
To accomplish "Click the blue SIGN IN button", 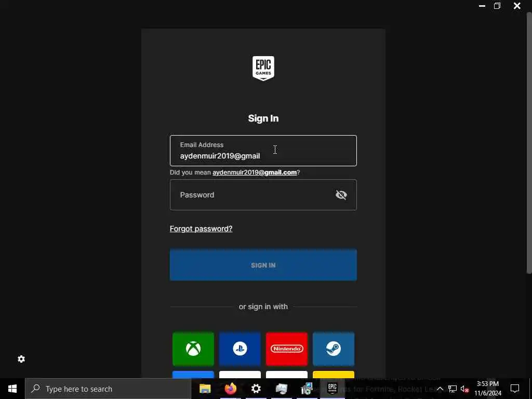I will click(x=263, y=265).
